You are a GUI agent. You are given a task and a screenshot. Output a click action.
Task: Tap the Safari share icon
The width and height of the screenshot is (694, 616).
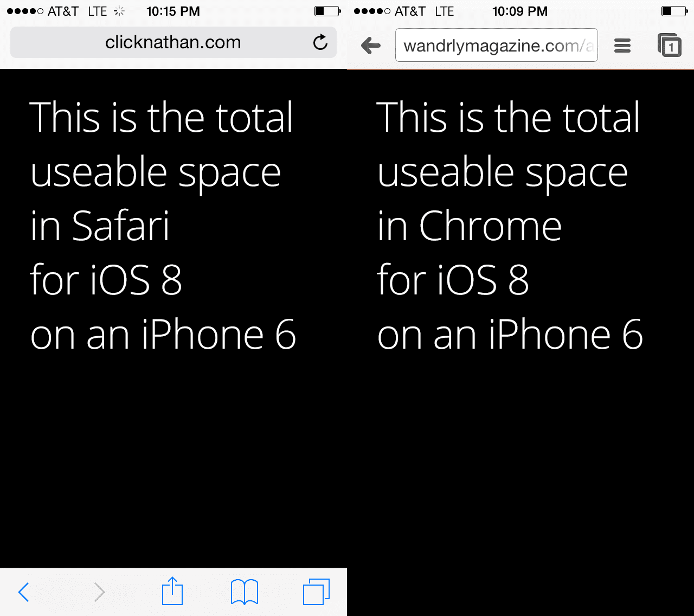tap(172, 592)
